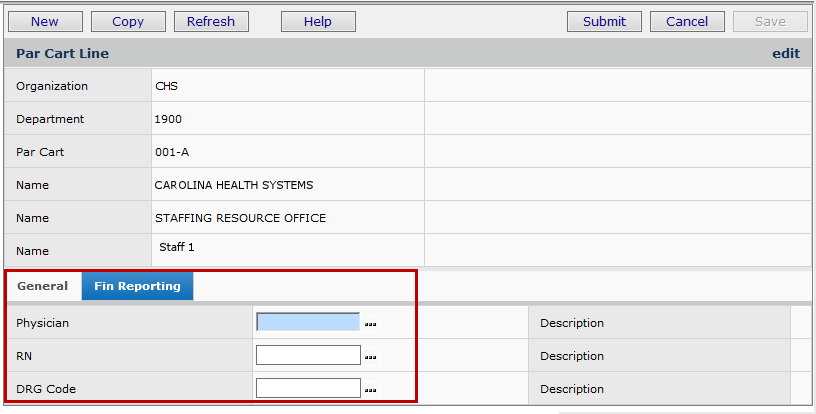Cancel the current edit
816x414 pixels.
(687, 21)
